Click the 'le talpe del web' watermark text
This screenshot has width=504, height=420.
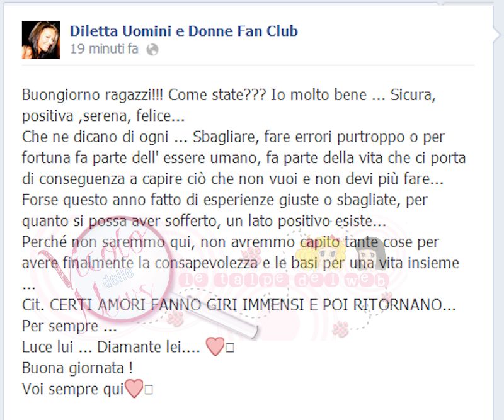tap(283, 280)
